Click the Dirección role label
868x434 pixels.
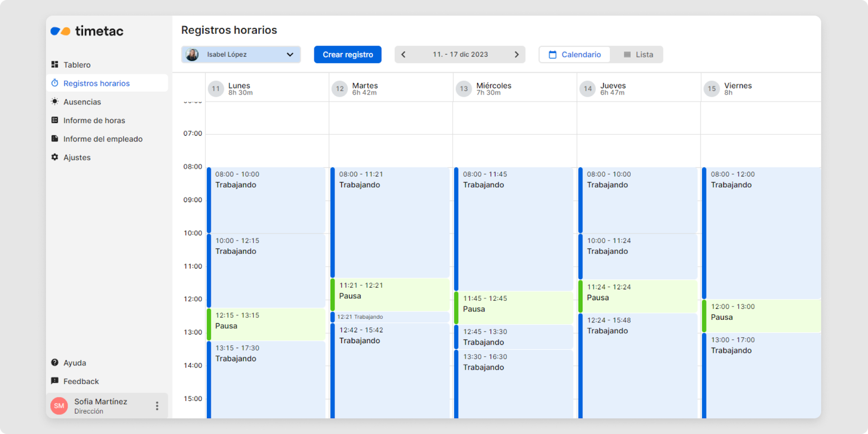click(89, 411)
